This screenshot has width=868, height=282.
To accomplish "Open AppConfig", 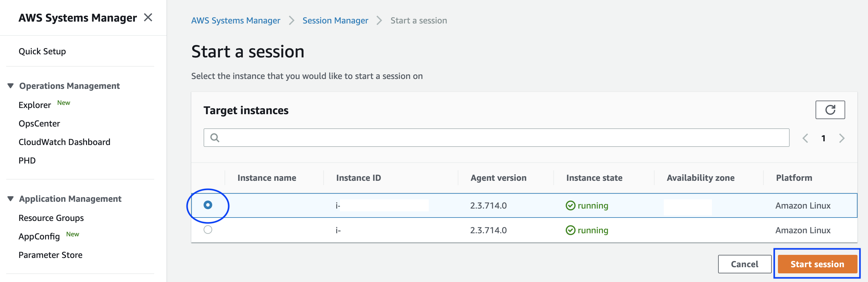I will tap(39, 237).
